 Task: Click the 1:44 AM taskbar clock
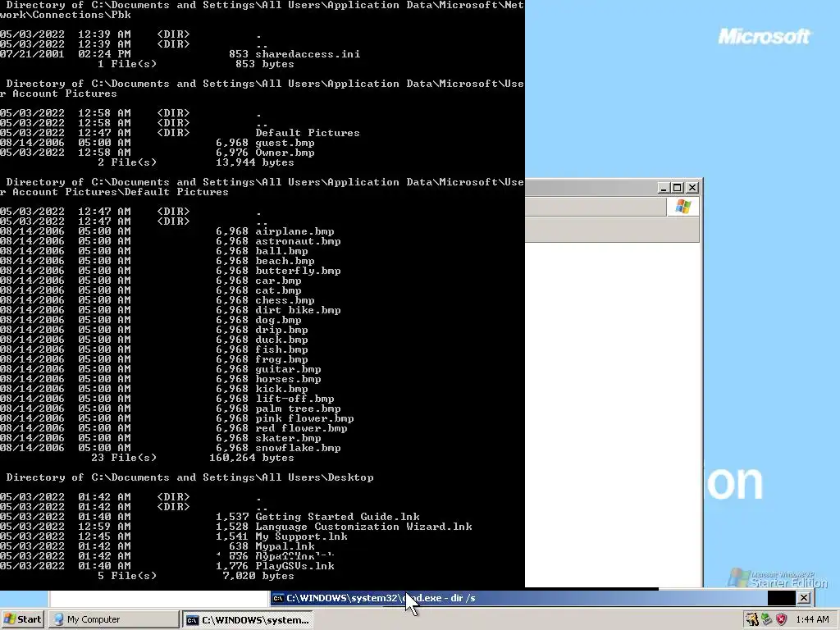[812, 619]
